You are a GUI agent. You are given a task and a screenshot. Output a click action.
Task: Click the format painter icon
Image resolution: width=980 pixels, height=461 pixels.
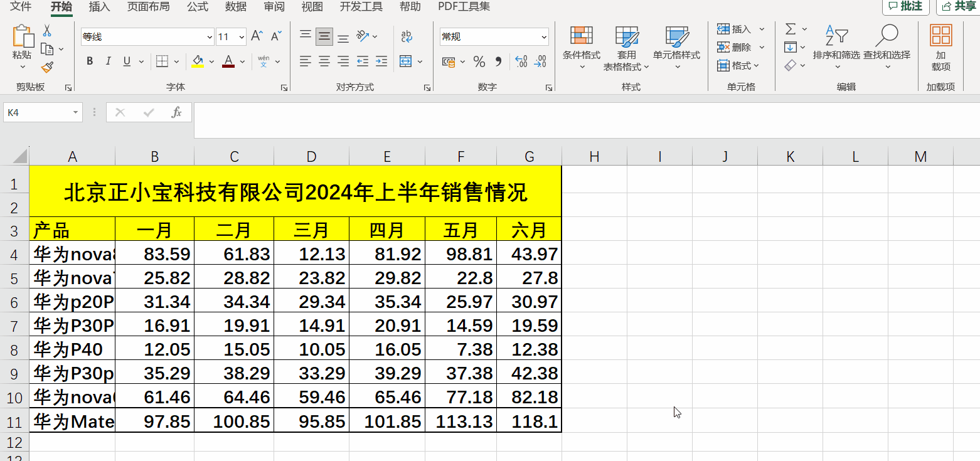[x=46, y=66]
